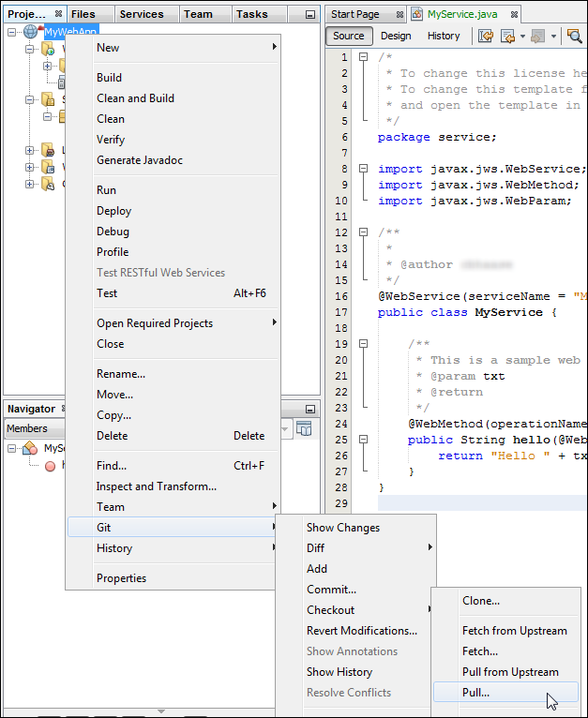Open the Navigator Members dropdown arrow
Viewport: 588px width, 718px height.
285,429
